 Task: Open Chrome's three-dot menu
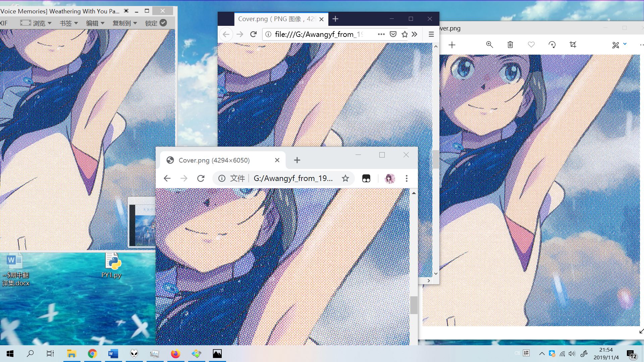point(407,178)
